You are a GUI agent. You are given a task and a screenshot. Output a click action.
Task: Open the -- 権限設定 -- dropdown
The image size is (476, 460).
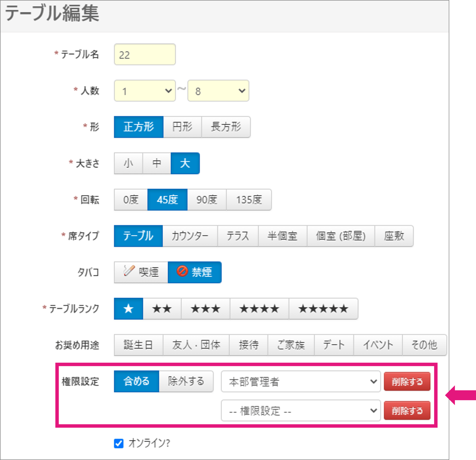point(301,410)
